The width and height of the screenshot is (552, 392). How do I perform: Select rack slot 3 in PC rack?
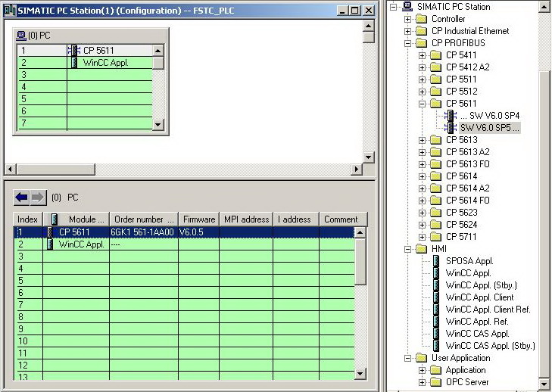click(85, 75)
